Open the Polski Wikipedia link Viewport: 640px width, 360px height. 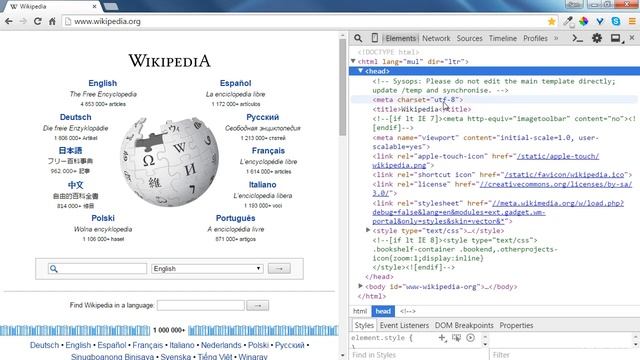[x=103, y=218]
